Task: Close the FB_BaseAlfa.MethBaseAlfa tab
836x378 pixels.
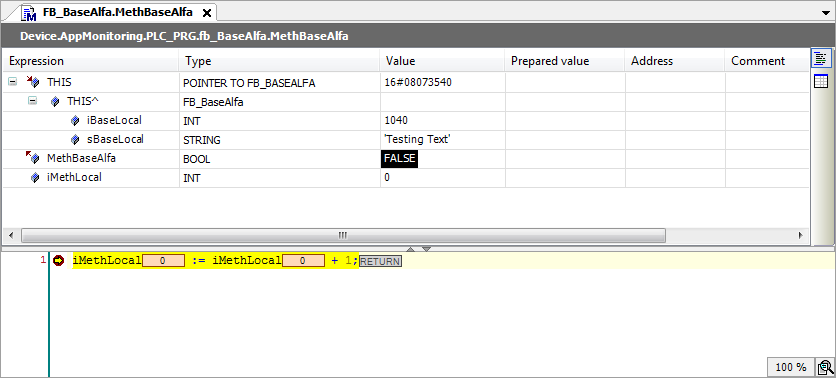Action: 207,13
